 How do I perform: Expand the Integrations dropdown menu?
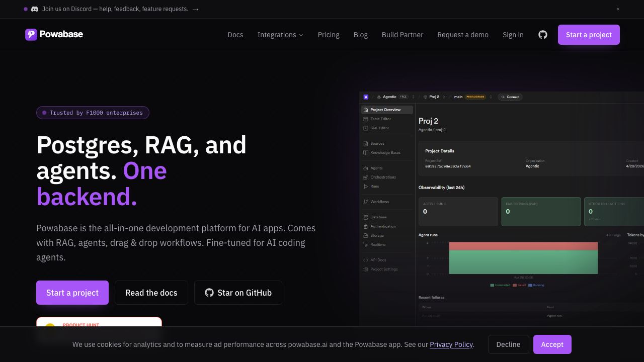pos(280,35)
